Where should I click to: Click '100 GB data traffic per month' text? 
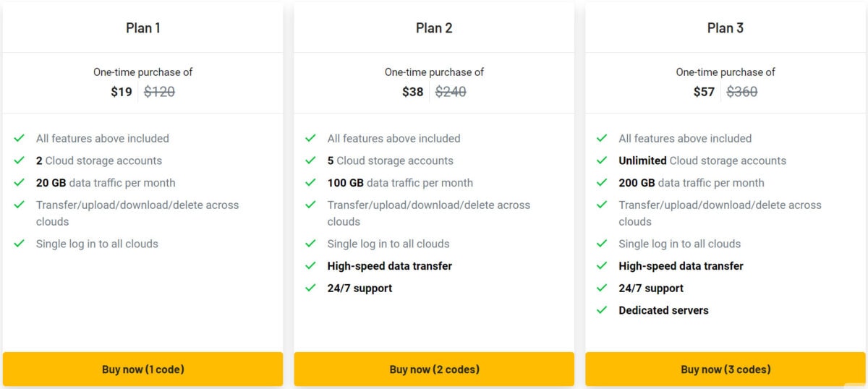tap(400, 183)
